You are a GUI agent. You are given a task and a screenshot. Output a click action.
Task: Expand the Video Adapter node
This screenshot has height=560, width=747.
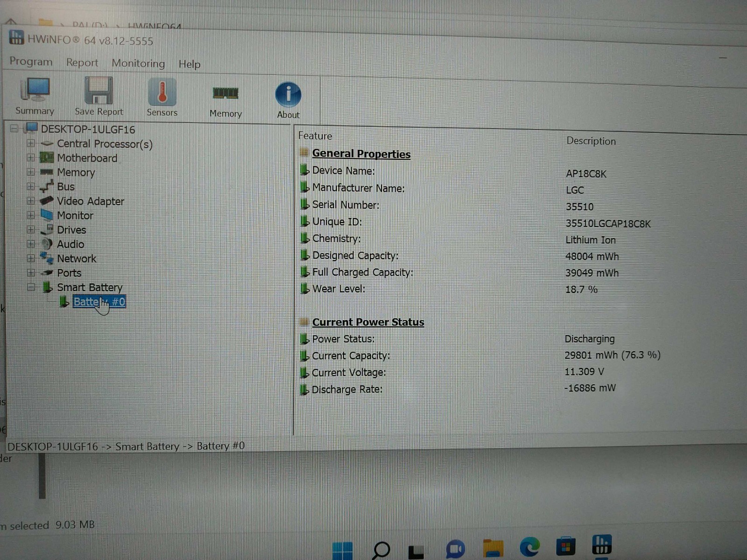(x=31, y=201)
